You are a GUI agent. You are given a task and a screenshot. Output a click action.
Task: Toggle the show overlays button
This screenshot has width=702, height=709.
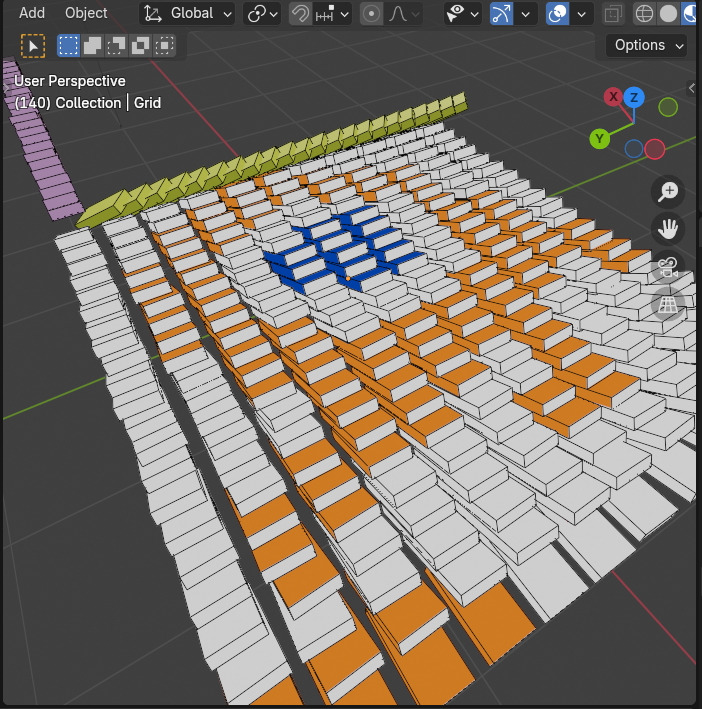557,14
